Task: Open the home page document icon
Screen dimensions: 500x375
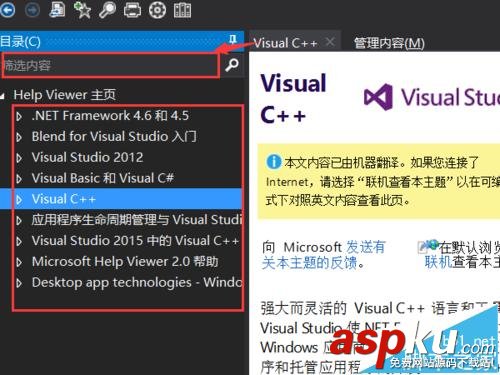Action: [x=57, y=9]
